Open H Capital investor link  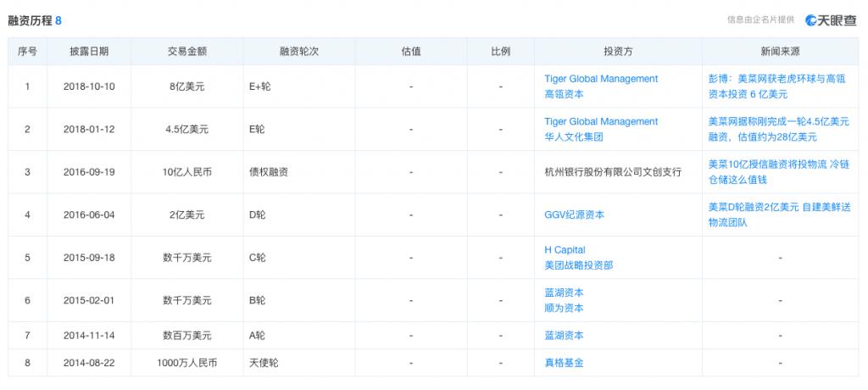565,250
